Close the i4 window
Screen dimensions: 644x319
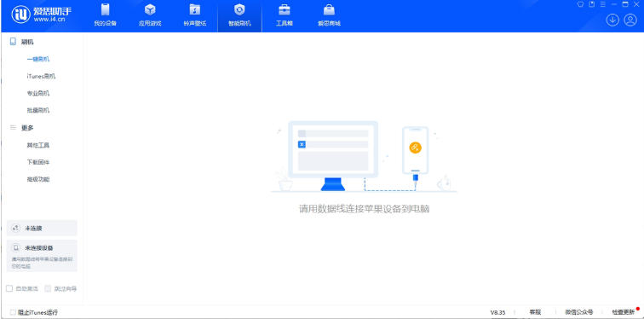tap(636, 4)
